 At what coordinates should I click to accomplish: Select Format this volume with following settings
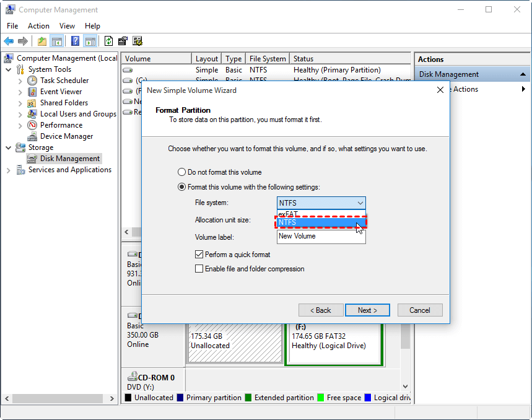click(x=182, y=187)
